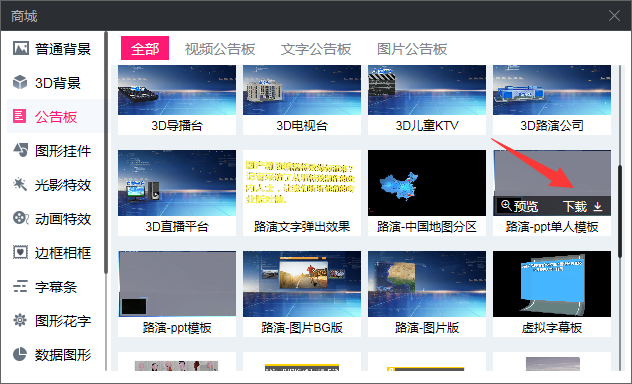The image size is (632, 384).
Task: Select the 路演-ppt模板 thumbnail
Action: click(x=177, y=284)
